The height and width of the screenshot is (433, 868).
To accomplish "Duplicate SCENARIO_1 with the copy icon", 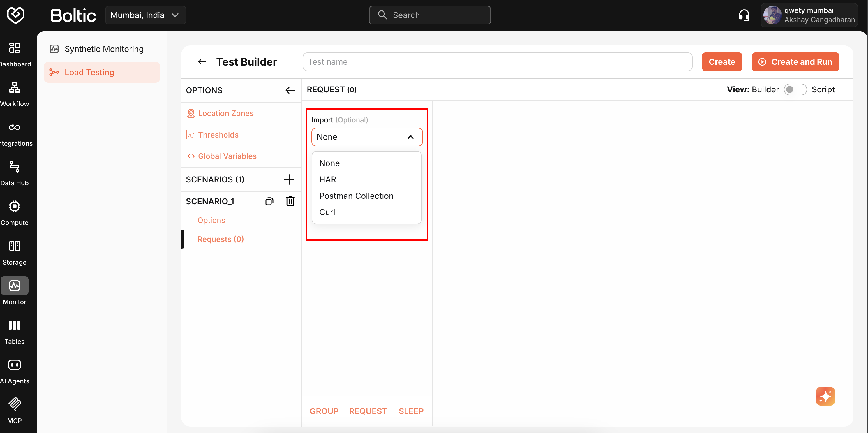I will (269, 201).
